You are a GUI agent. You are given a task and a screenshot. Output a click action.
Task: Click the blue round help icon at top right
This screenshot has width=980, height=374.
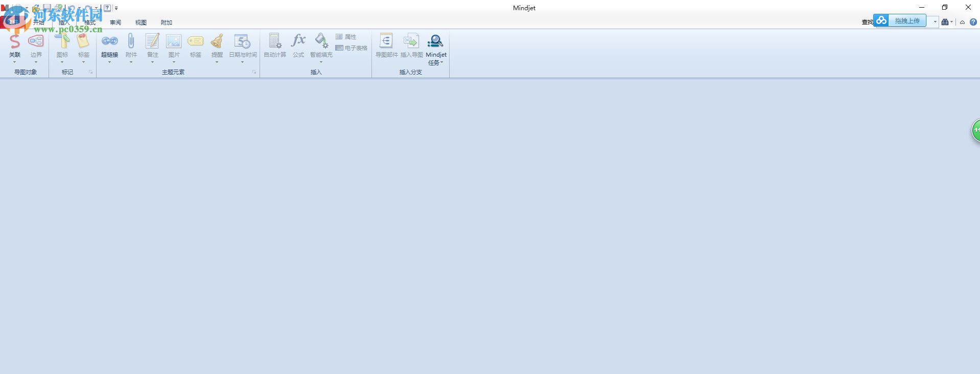[973, 22]
